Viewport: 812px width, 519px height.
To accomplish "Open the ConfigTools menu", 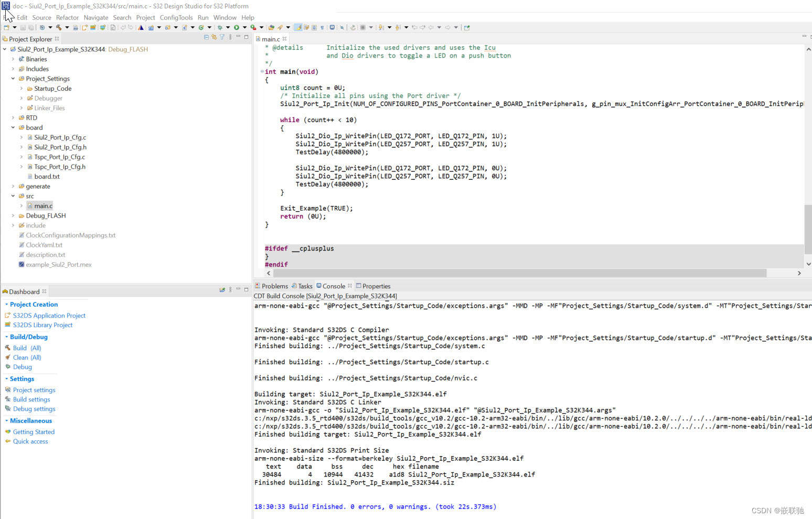I will (x=176, y=17).
